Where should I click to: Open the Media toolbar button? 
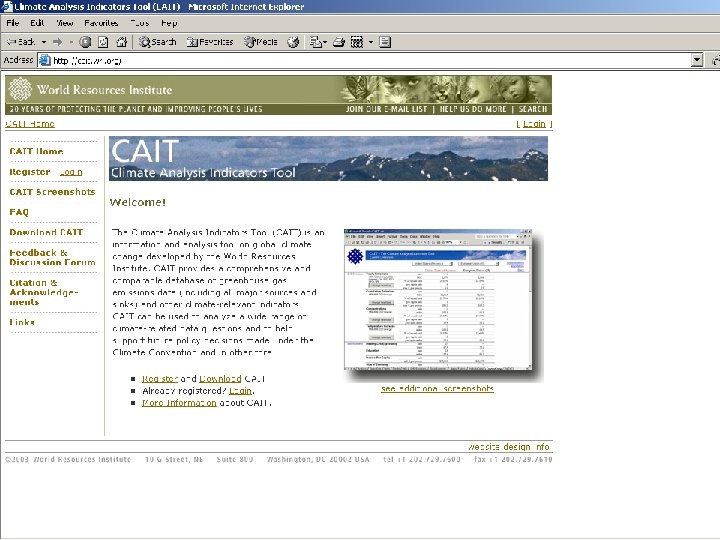[x=261, y=42]
